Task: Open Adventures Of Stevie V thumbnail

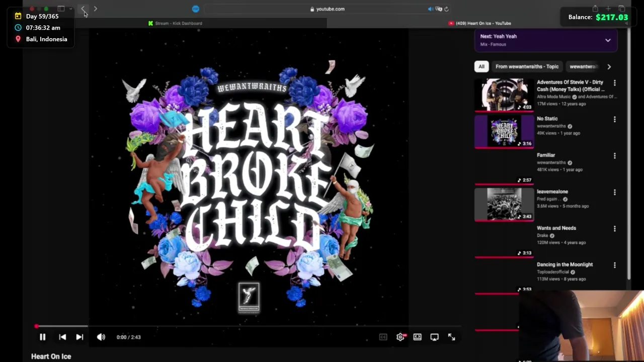Action: (x=504, y=95)
